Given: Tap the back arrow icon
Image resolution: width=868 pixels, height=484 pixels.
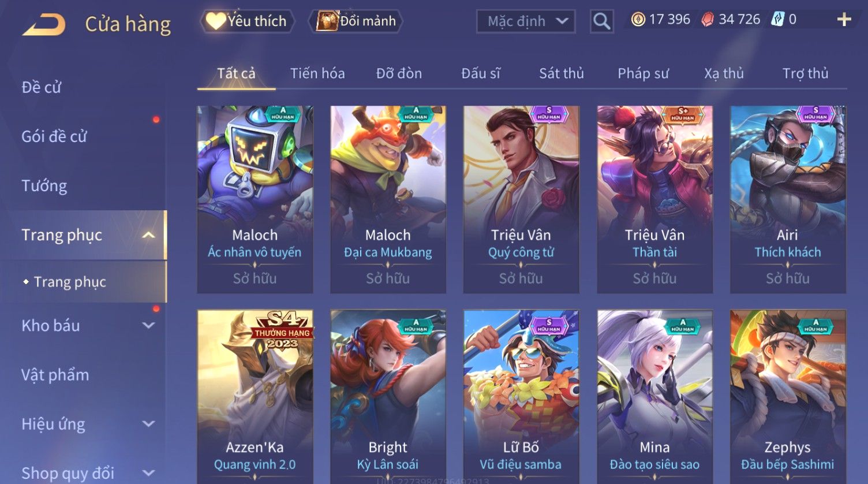Looking at the screenshot, I should [x=44, y=24].
